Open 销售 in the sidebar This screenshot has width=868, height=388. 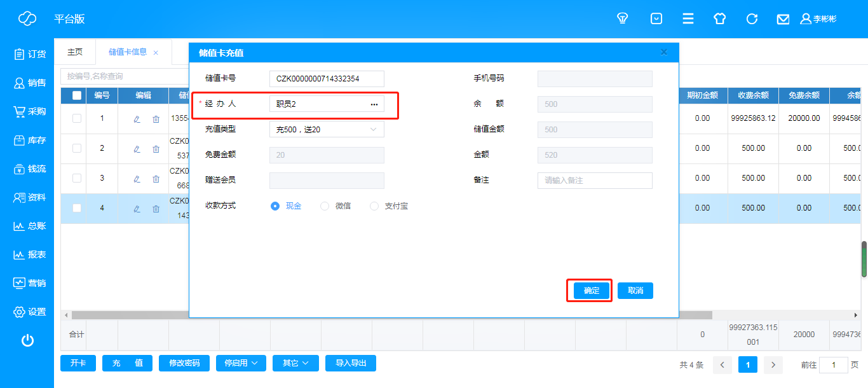pos(30,83)
